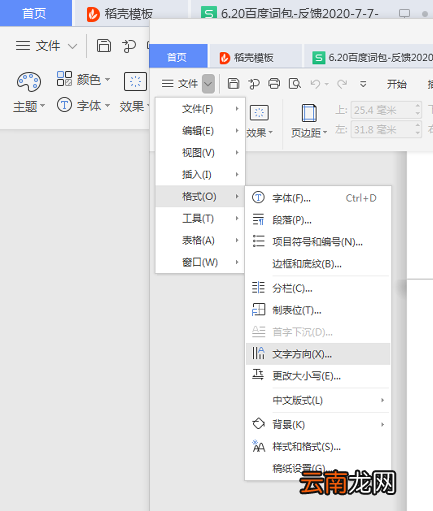Choose 段落(P)... paragraph option
The width and height of the screenshot is (433, 511).
coord(318,220)
